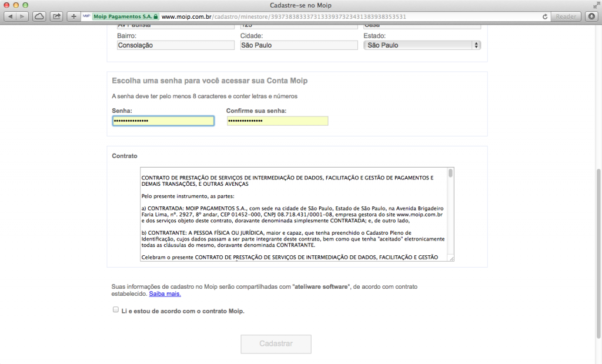Click the Cadastrar button
Viewport: 602px width, 364px height.
(276, 344)
